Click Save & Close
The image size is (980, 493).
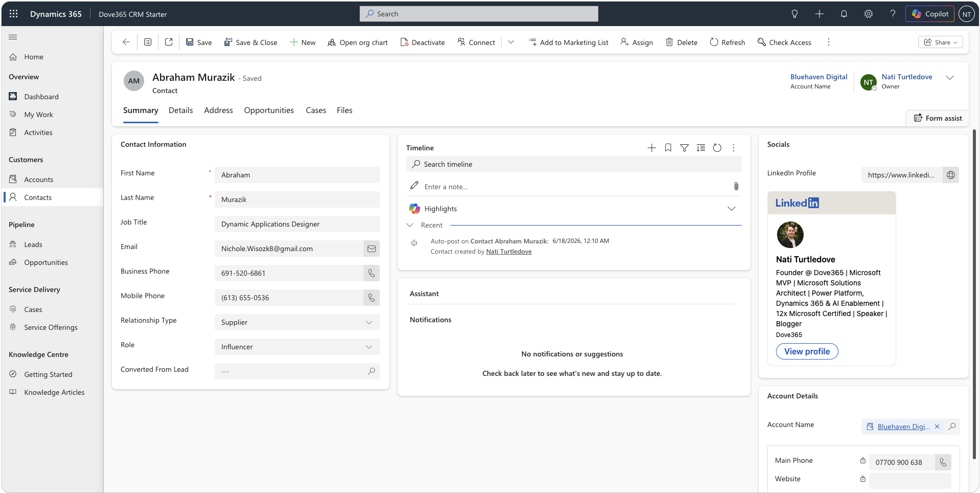(251, 42)
